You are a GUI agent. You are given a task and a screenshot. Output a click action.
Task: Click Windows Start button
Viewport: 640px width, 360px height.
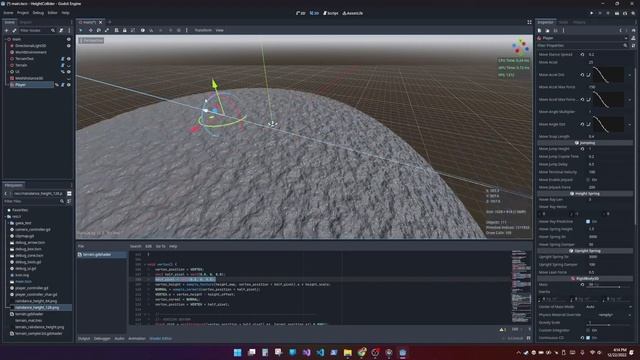tap(238, 352)
